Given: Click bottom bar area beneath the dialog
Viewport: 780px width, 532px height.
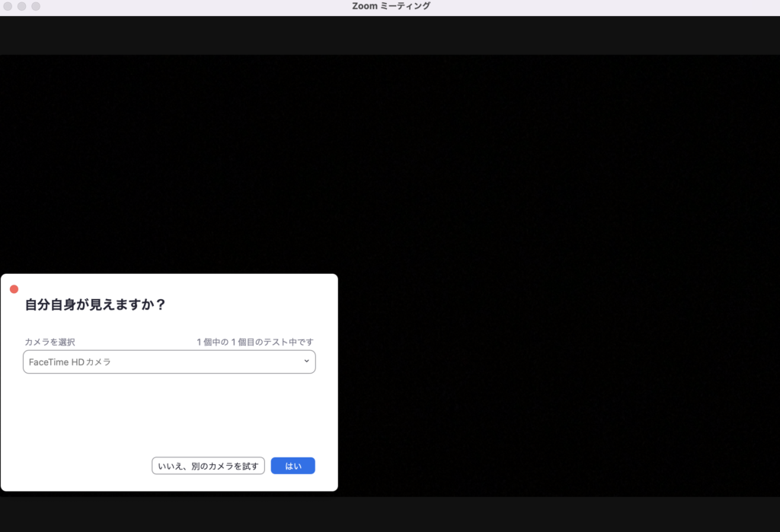Looking at the screenshot, I should coord(169,514).
